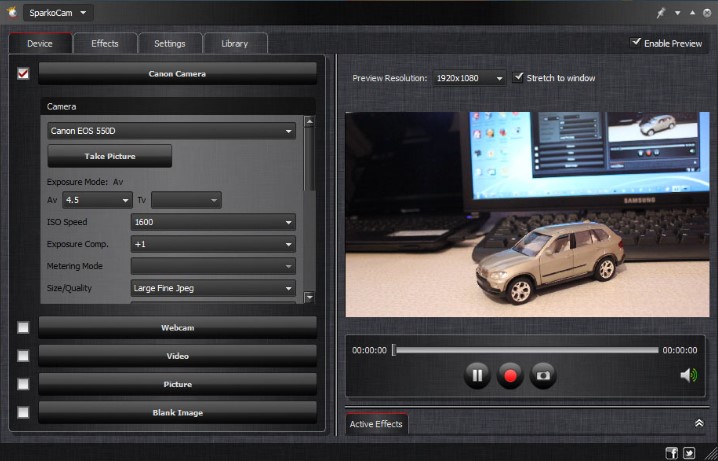This screenshot has width=718, height=461.
Task: Open the Facebook share icon
Action: pyautogui.click(x=671, y=453)
